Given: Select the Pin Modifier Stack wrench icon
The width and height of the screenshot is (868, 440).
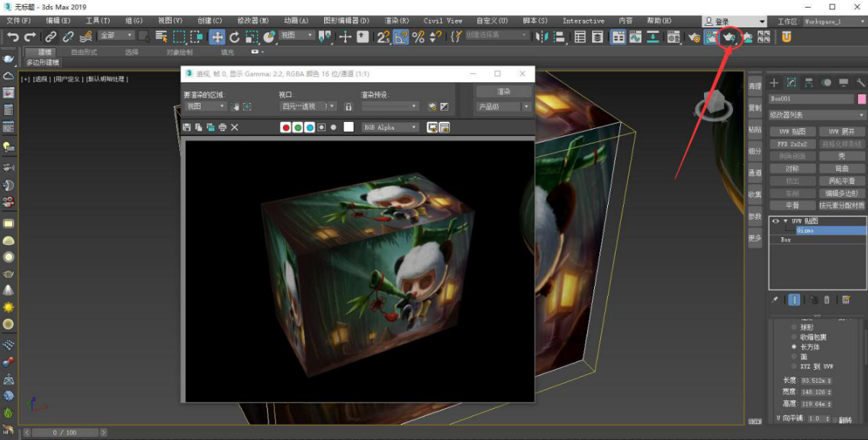Looking at the screenshot, I should 860,82.
